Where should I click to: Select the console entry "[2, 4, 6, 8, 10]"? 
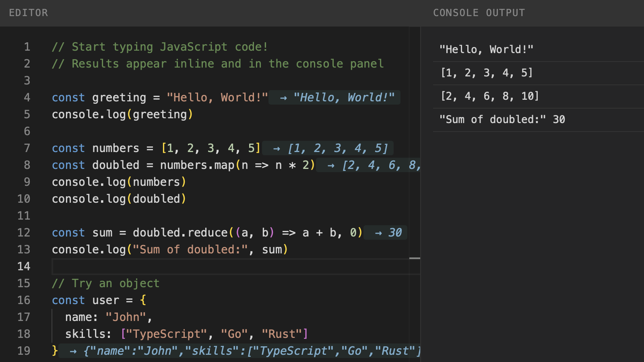(489, 96)
